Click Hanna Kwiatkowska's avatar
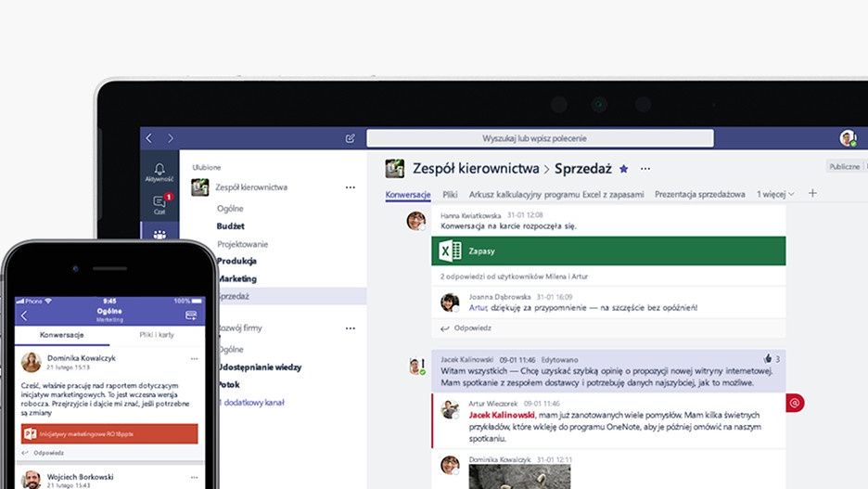Image resolution: width=868 pixels, height=489 pixels. pyautogui.click(x=416, y=221)
